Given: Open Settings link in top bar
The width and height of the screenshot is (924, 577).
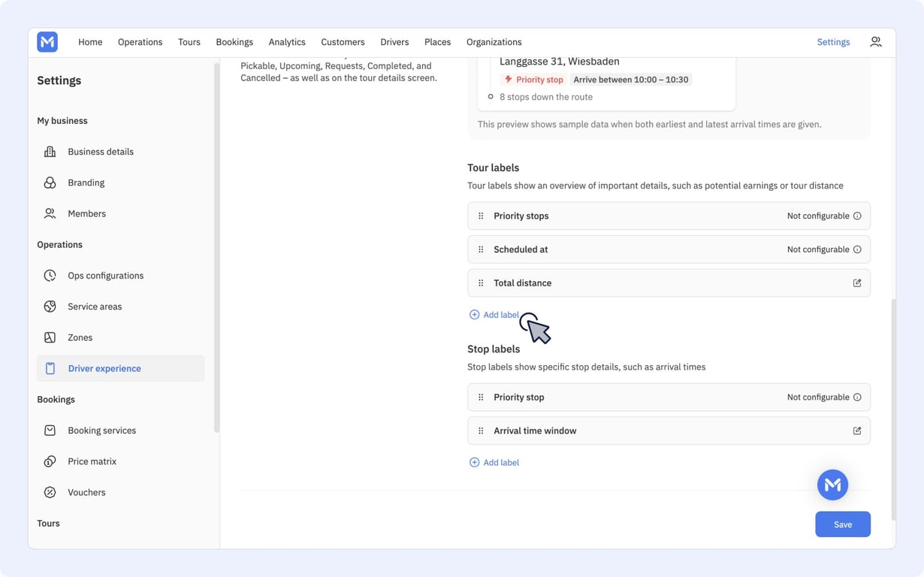Looking at the screenshot, I should click(x=833, y=42).
